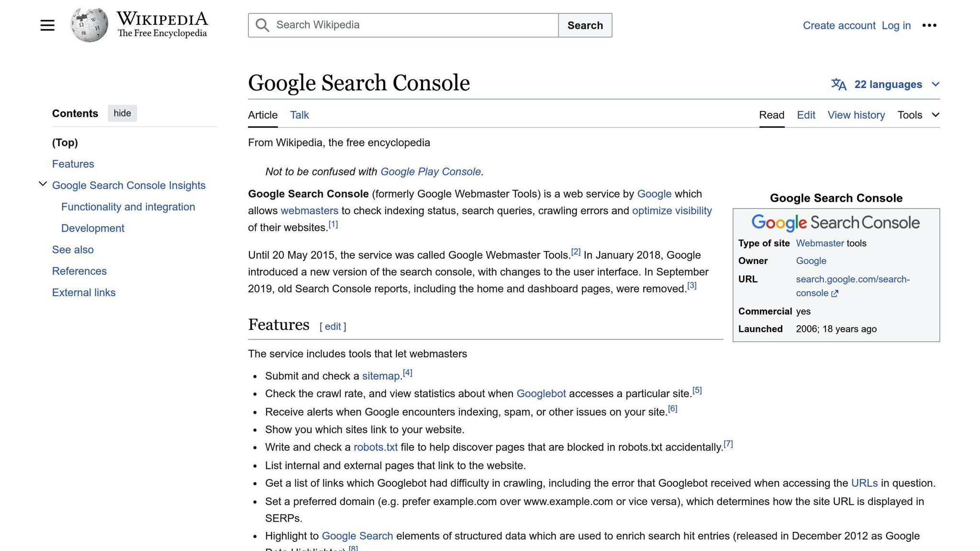Click the Edit tab
This screenshot has width=980, height=551.
click(x=806, y=115)
